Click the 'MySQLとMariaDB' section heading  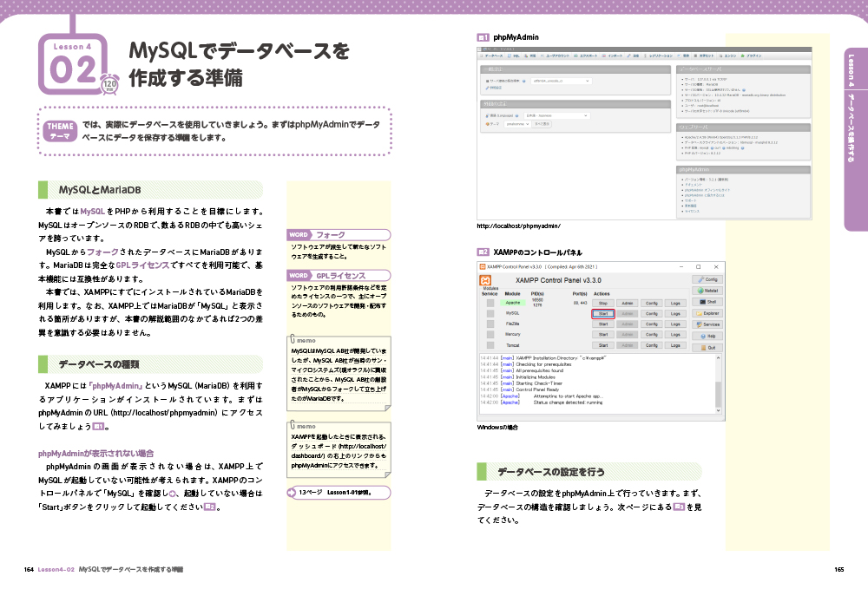[x=150, y=190]
